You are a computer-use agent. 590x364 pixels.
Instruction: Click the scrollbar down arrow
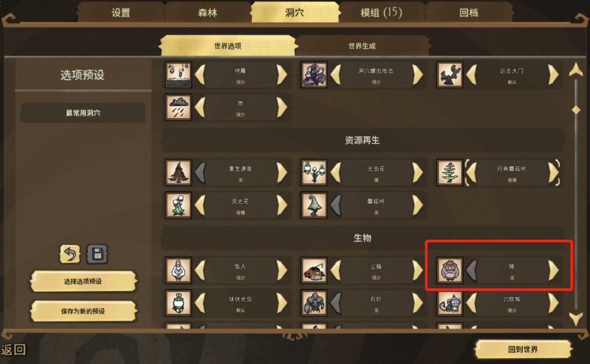point(576,319)
